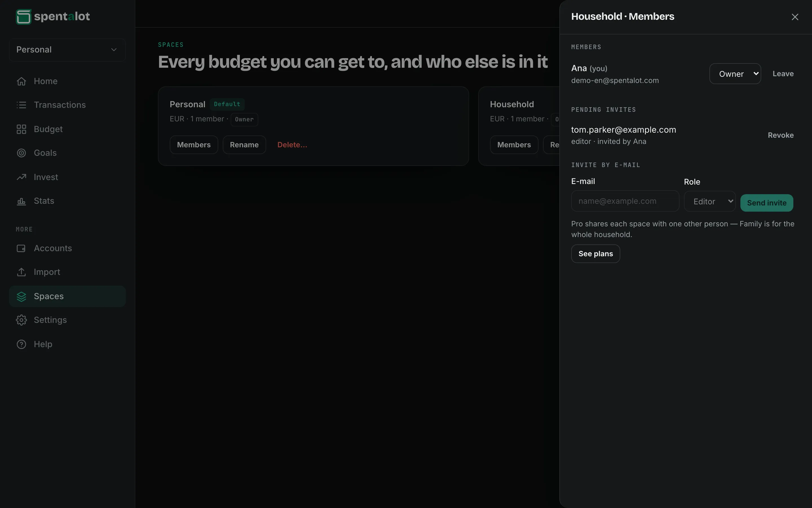Revoke tom.parker@example.com invite

tap(781, 135)
